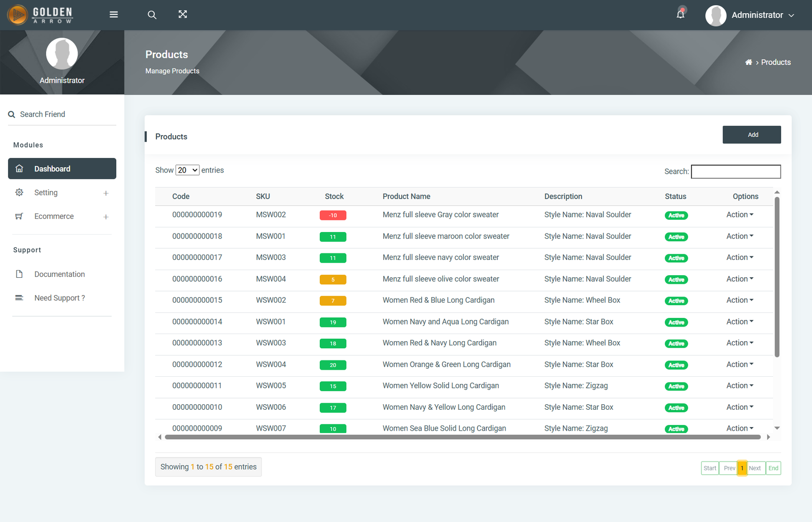Viewport: 812px width, 522px height.
Task: Toggle fullscreen with the expand arrows icon
Action: [x=183, y=15]
